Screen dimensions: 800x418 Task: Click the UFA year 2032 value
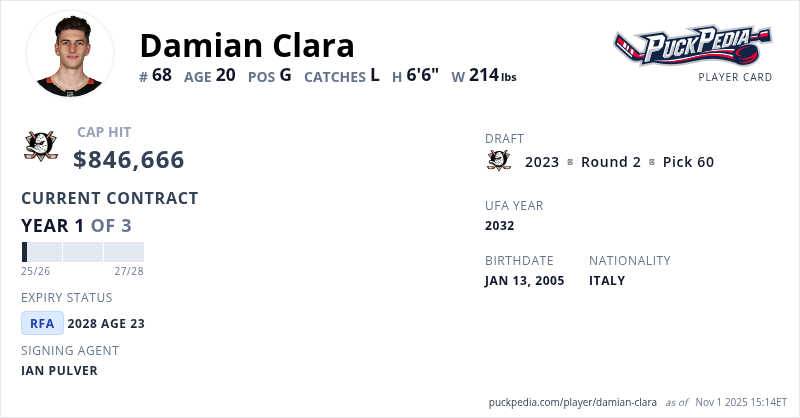tap(500, 225)
